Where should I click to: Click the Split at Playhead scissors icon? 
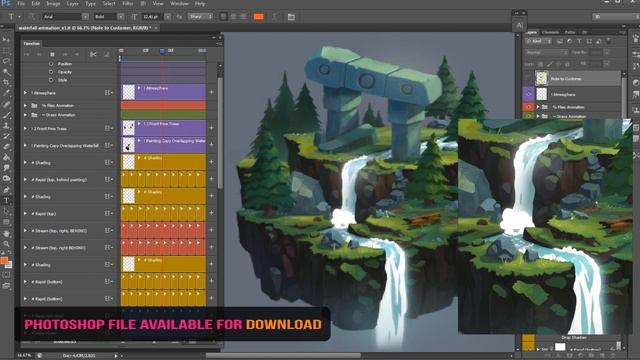[x=93, y=54]
